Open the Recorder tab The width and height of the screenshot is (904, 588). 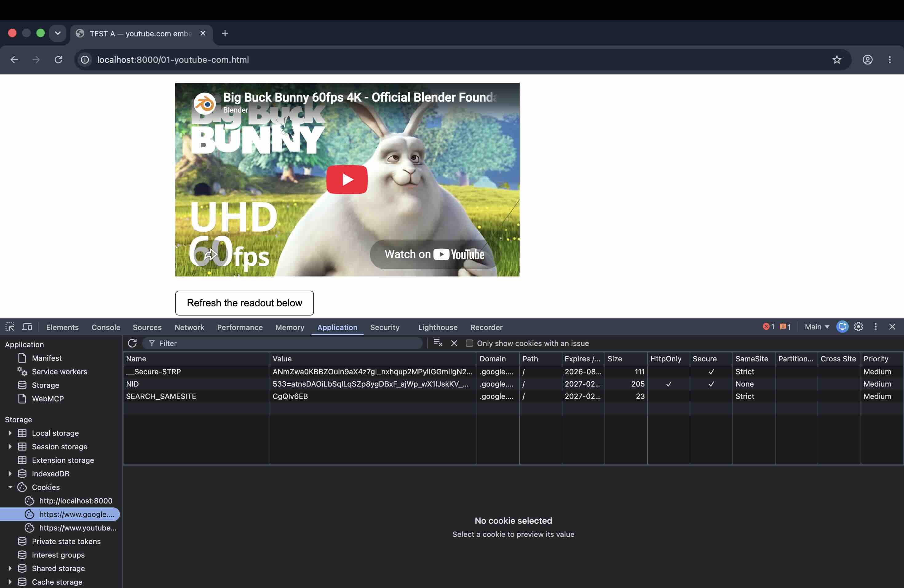[x=486, y=327]
